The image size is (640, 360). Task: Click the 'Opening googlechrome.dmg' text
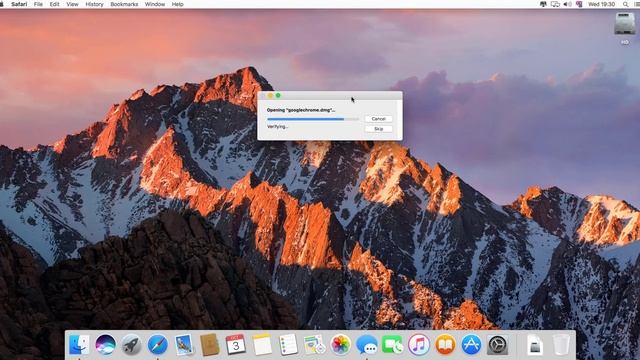(x=301, y=110)
